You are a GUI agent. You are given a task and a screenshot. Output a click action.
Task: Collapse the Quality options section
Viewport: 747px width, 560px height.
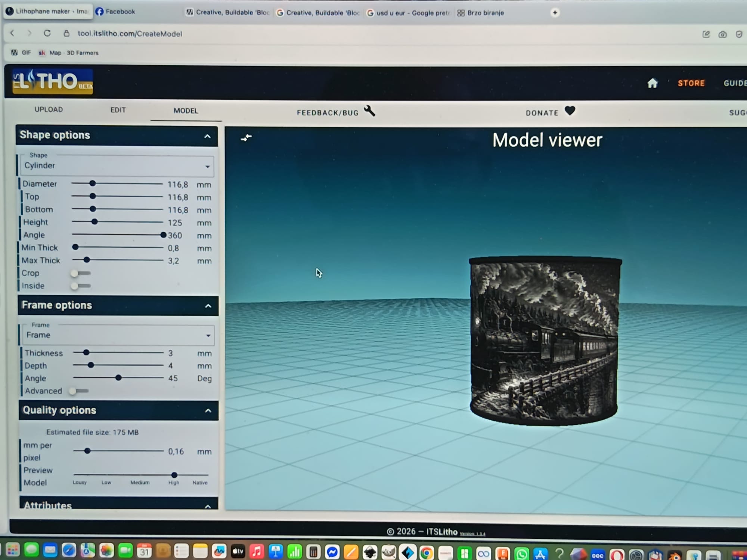208,411
